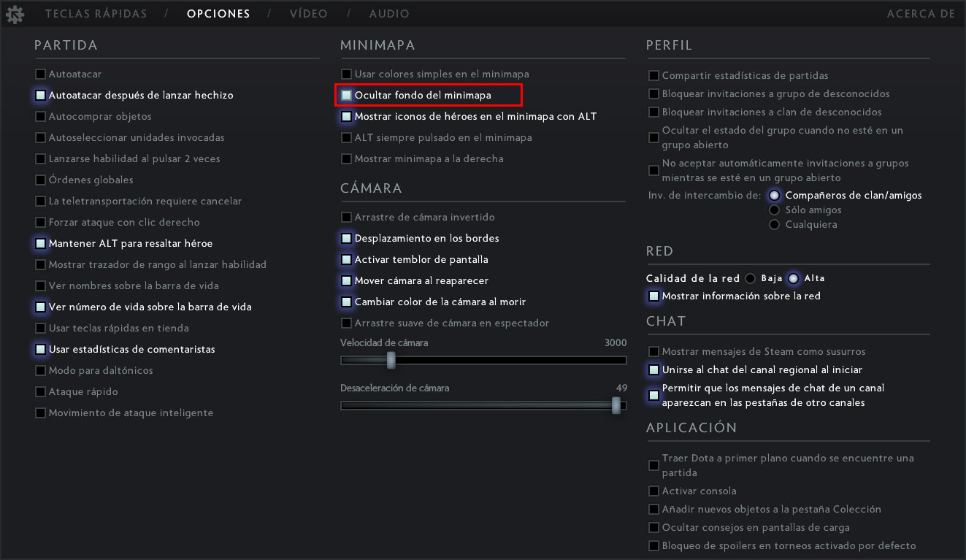
Task: Set network quality to Baja
Action: 750,278
